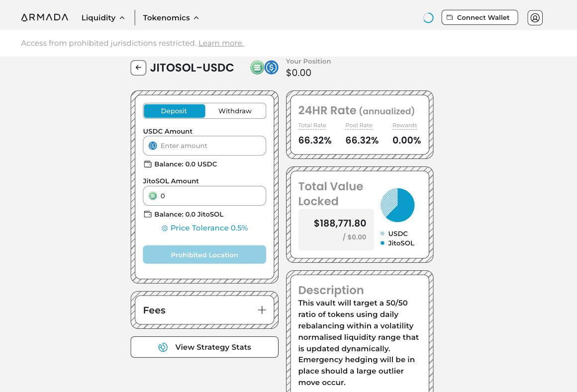The height and width of the screenshot is (392, 577).
Task: Click the Liquidity chevron arrow
Action: 122,17
